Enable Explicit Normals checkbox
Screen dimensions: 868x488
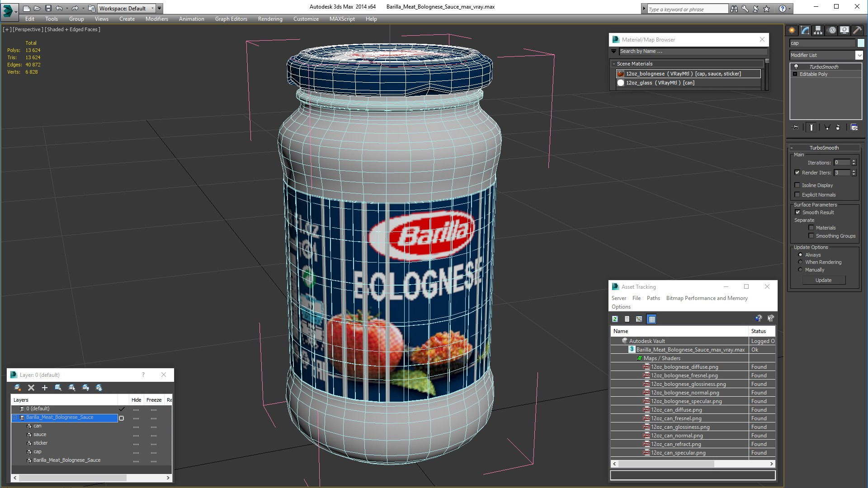(797, 195)
